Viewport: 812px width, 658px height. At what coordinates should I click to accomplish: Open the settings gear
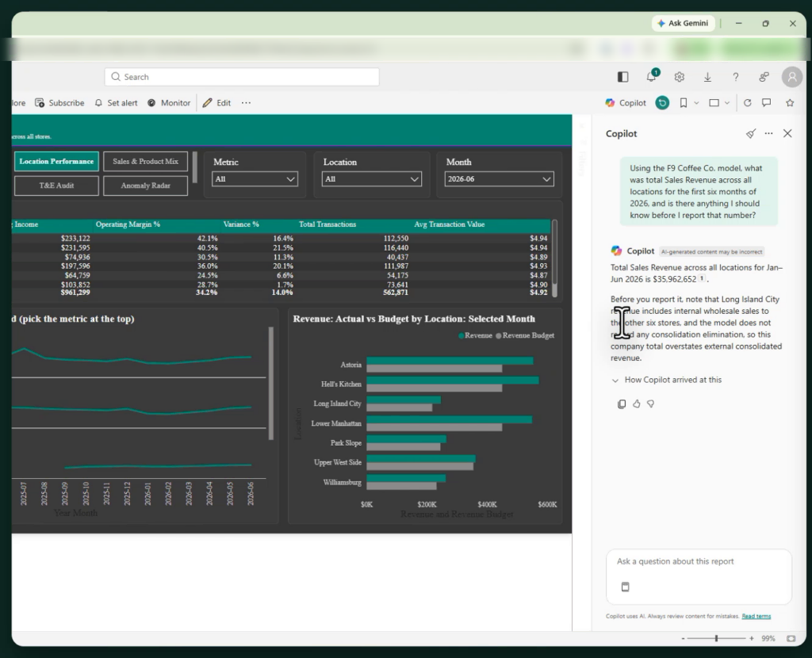pos(680,77)
